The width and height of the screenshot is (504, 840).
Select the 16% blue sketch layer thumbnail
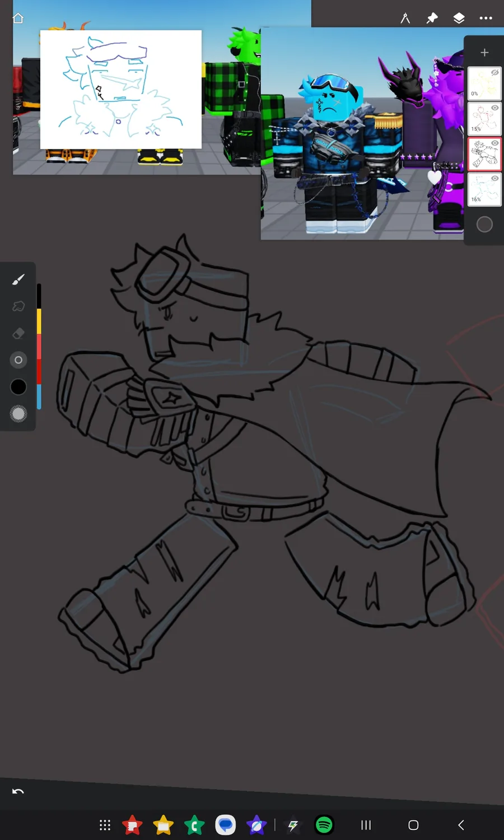[x=484, y=189]
